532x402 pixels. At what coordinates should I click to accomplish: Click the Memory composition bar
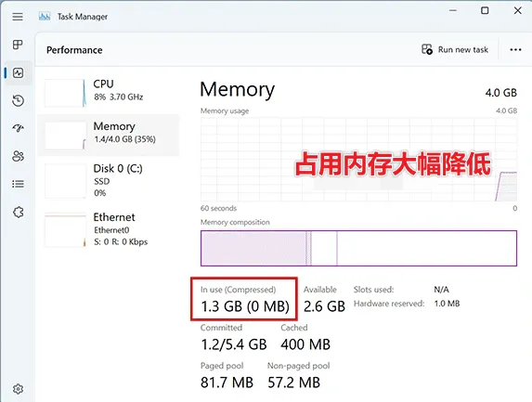point(358,248)
